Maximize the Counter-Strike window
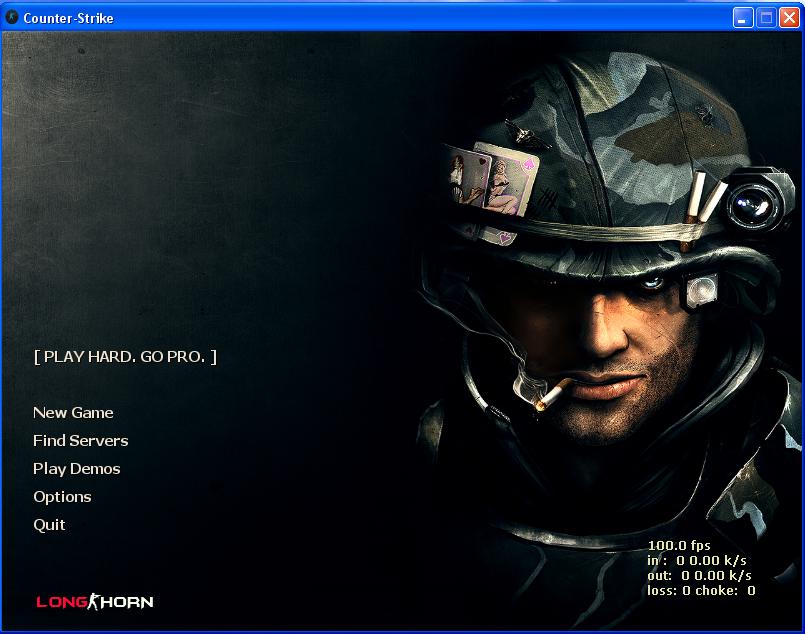This screenshot has height=634, width=805. 766,18
